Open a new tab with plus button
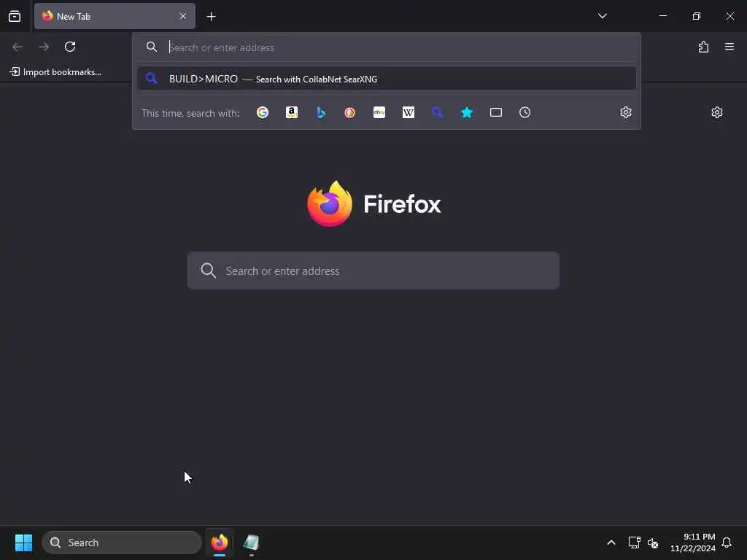 tap(211, 17)
